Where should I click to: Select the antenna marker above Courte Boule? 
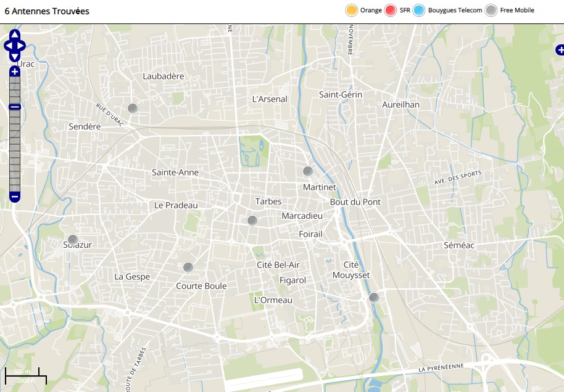click(x=188, y=267)
